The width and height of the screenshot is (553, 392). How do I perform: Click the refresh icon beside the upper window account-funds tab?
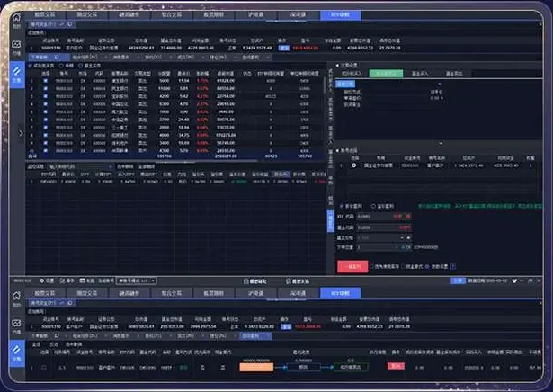click(70, 24)
